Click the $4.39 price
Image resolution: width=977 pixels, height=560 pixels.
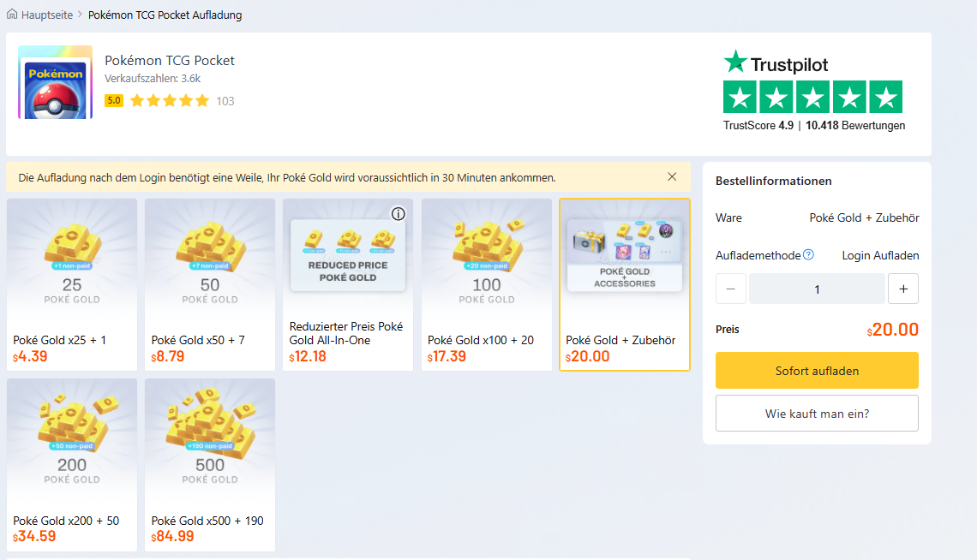coord(30,356)
